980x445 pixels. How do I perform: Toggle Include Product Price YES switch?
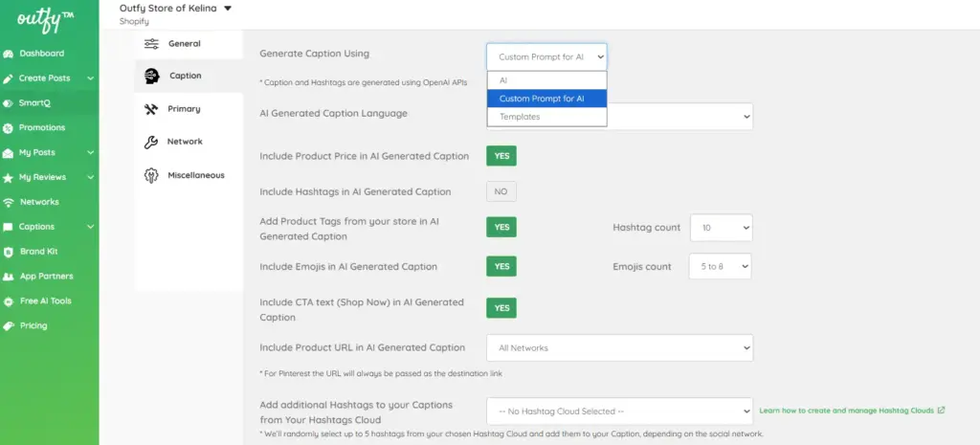pyautogui.click(x=501, y=156)
